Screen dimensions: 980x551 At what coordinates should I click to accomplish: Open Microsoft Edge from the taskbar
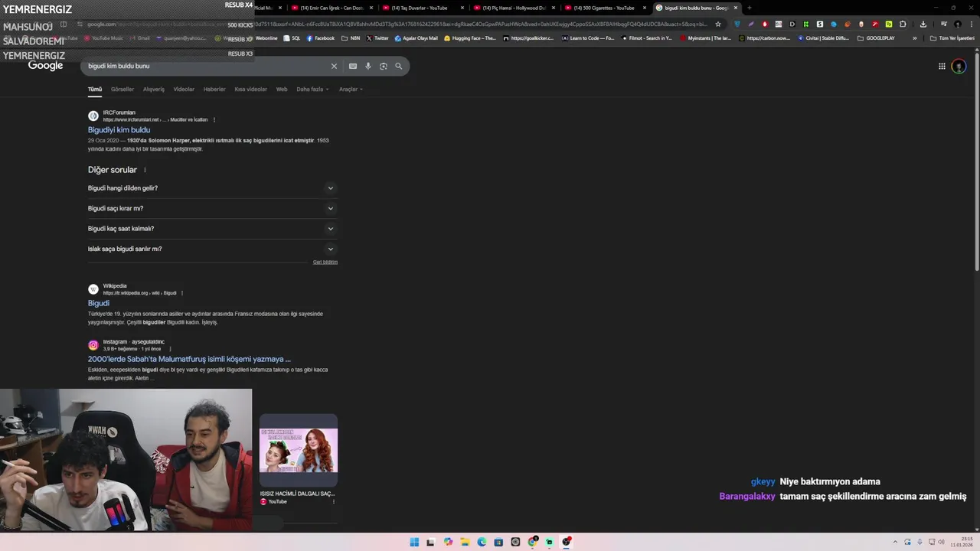(x=482, y=542)
